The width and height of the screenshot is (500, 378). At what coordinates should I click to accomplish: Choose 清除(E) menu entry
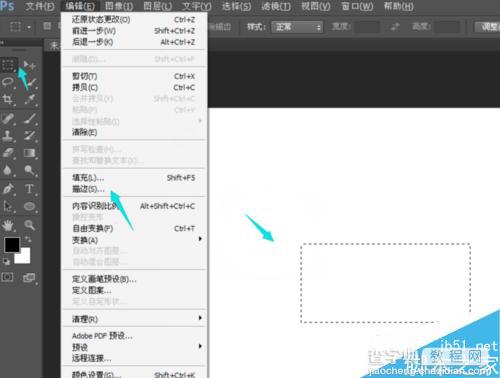134,132
